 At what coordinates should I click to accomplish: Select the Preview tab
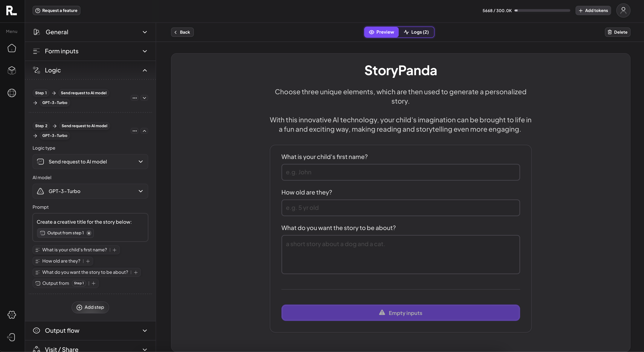(381, 32)
